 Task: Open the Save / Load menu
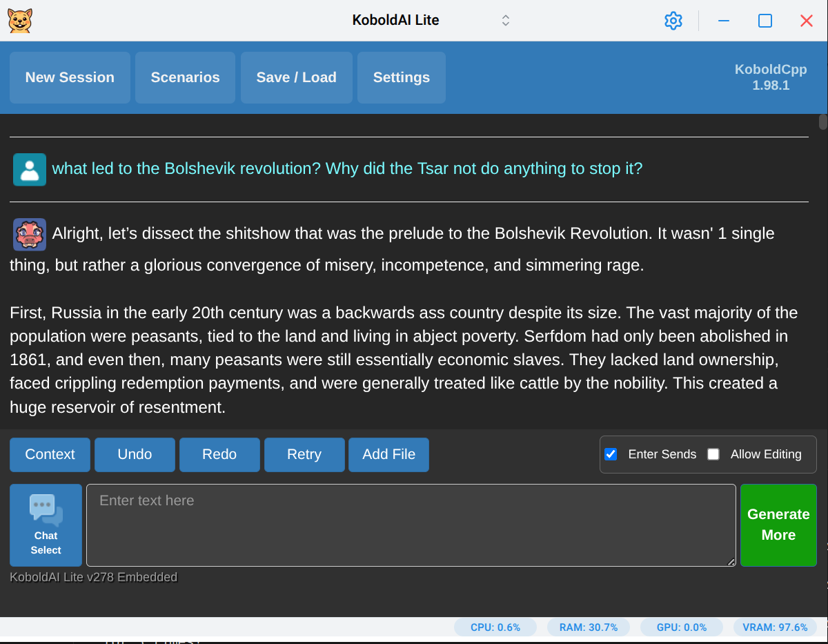coord(296,77)
